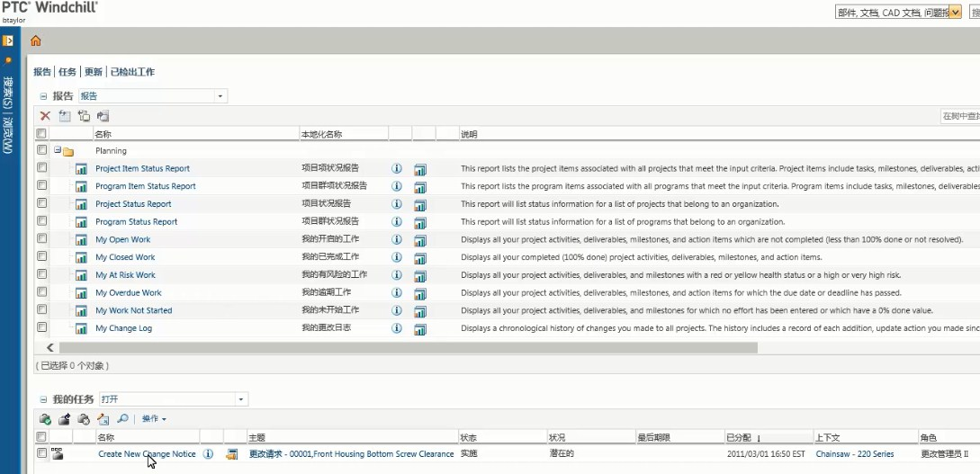Viewport: 980px width, 474px height.
Task: Open info icon for Program Status Report
Action: (x=396, y=221)
